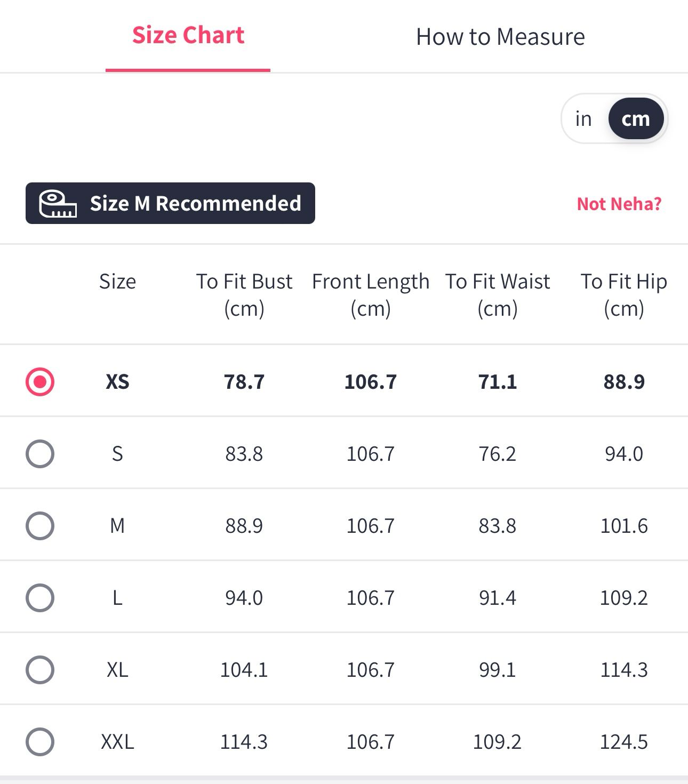Click the To Fit Hip column header
Viewport: 688px width, 784px height.
[x=623, y=294]
